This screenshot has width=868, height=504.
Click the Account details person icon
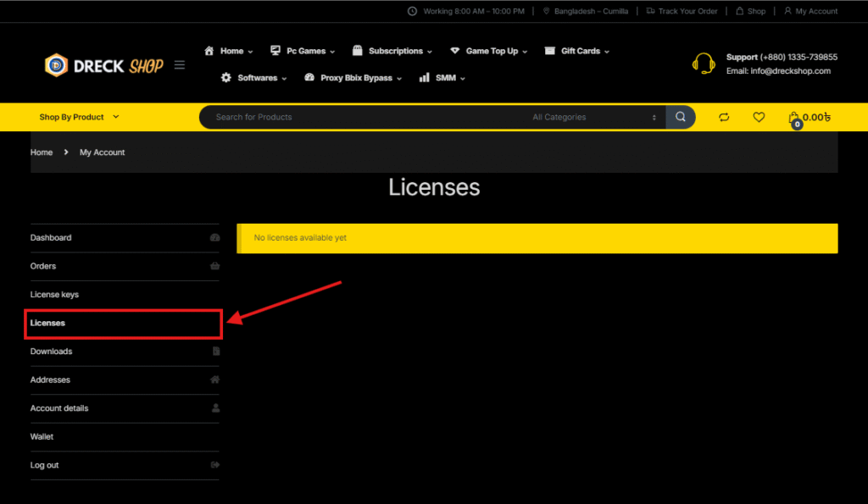point(216,408)
